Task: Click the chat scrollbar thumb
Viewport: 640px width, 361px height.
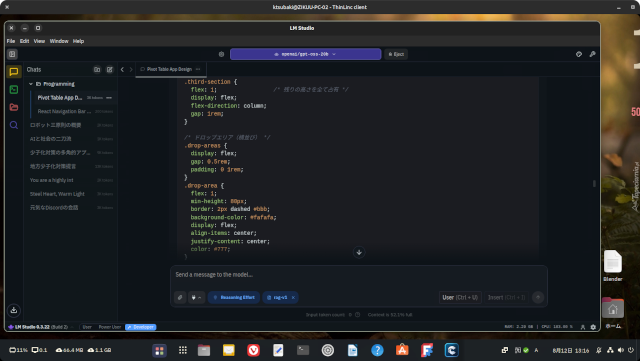Action: (x=594, y=183)
